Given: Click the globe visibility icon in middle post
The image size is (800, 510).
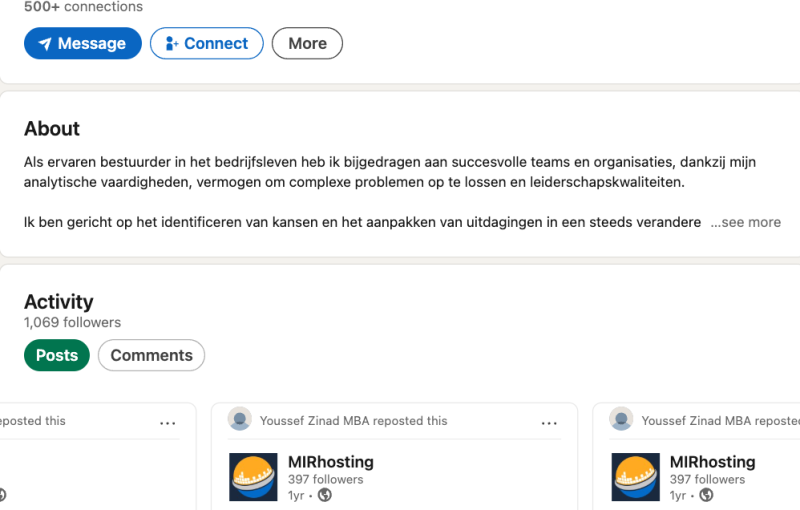Looking at the screenshot, I should (324, 495).
